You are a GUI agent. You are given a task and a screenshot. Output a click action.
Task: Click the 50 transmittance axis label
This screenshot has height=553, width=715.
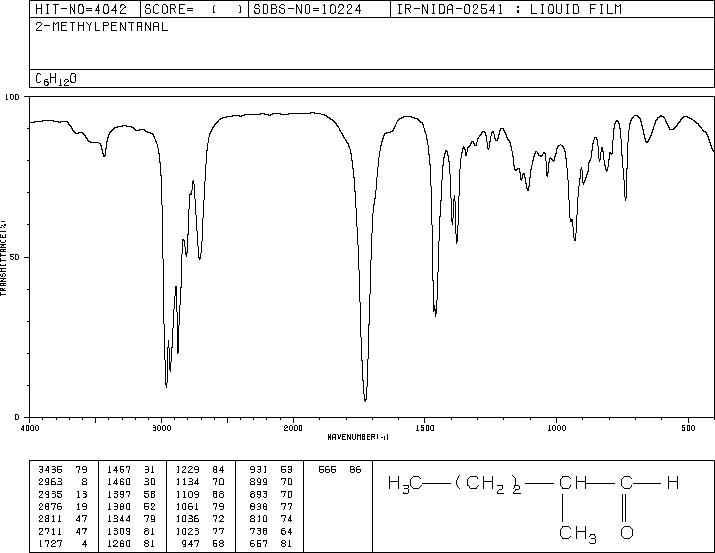(x=15, y=257)
